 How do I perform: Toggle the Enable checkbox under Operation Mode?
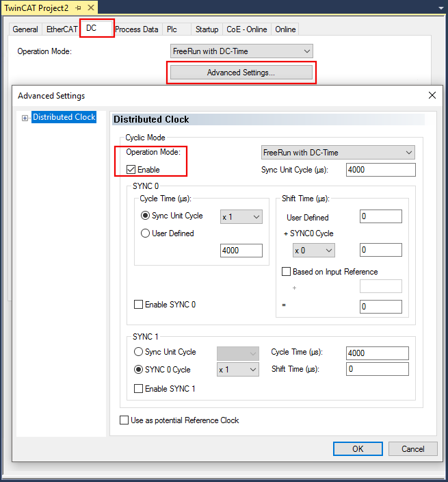tap(131, 169)
